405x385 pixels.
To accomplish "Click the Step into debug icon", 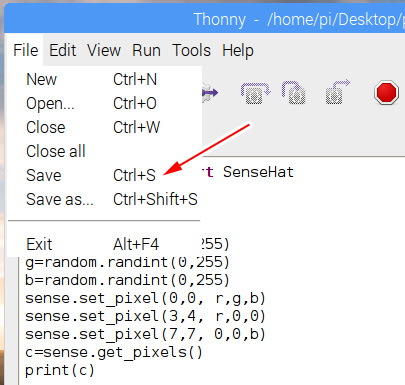I will [294, 92].
